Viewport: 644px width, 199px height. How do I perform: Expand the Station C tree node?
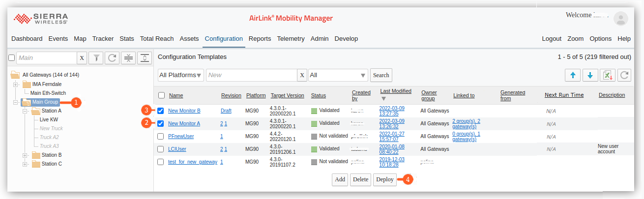25,164
